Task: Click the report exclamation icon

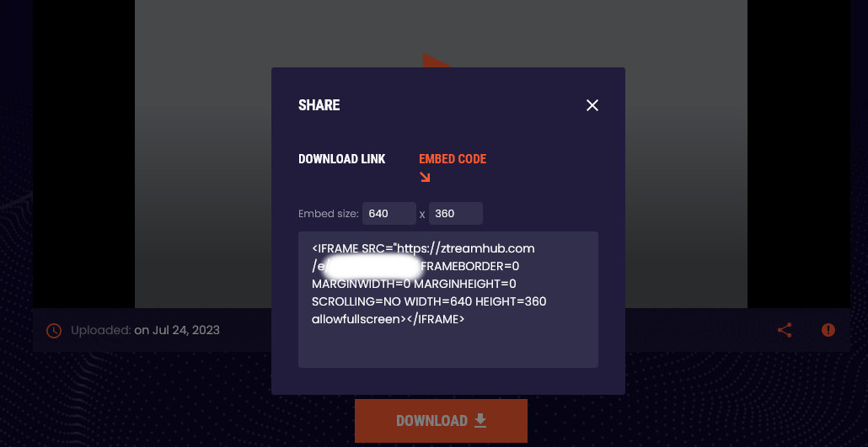Action: (x=828, y=330)
